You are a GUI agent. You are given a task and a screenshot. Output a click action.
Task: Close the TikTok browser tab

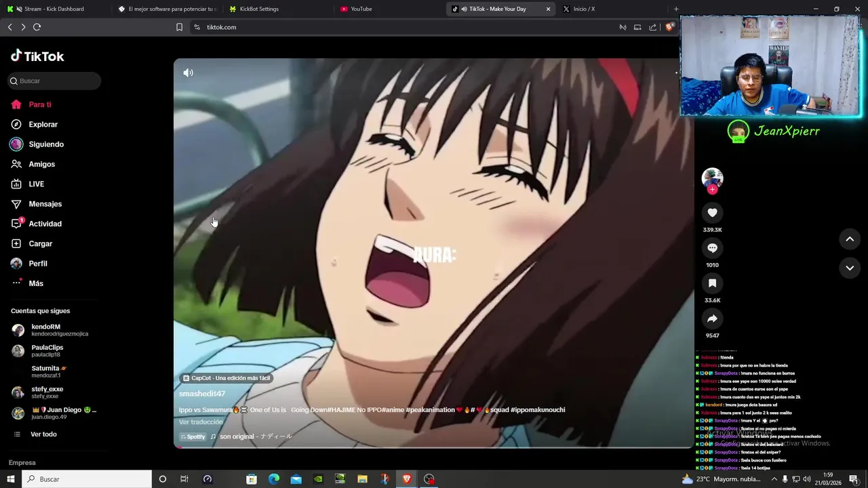[548, 9]
